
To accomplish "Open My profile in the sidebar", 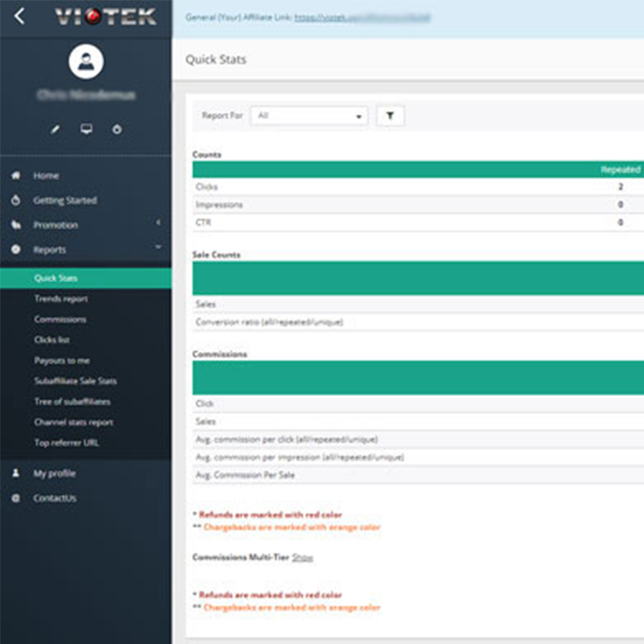I will click(x=54, y=473).
